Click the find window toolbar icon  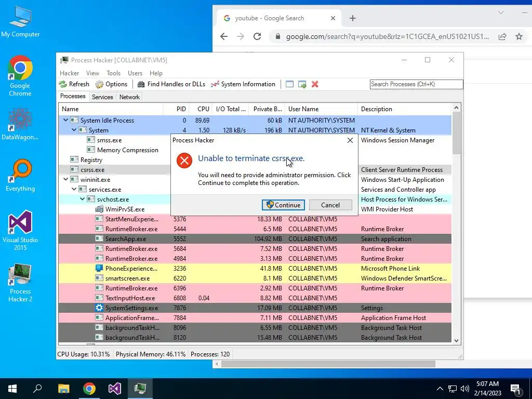(289, 84)
